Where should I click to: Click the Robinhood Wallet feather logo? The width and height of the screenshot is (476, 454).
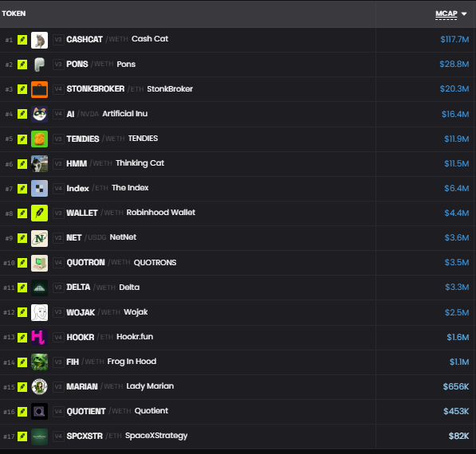(x=39, y=213)
